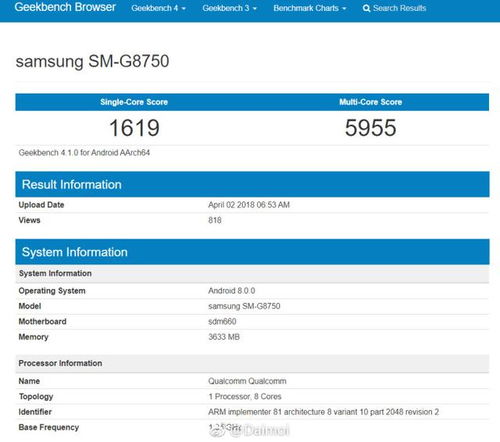Open the Benchmark Charts dropdown
This screenshot has width=500, height=442.
(310, 8)
